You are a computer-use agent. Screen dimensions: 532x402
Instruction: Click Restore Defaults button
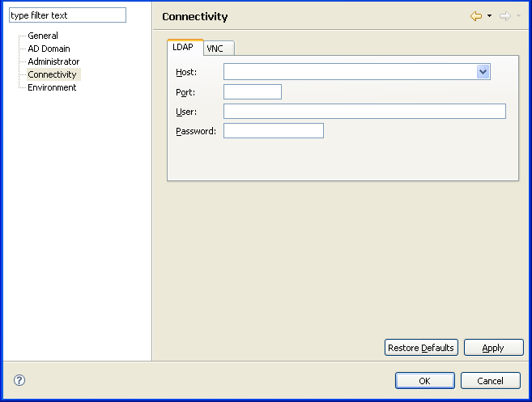point(421,348)
